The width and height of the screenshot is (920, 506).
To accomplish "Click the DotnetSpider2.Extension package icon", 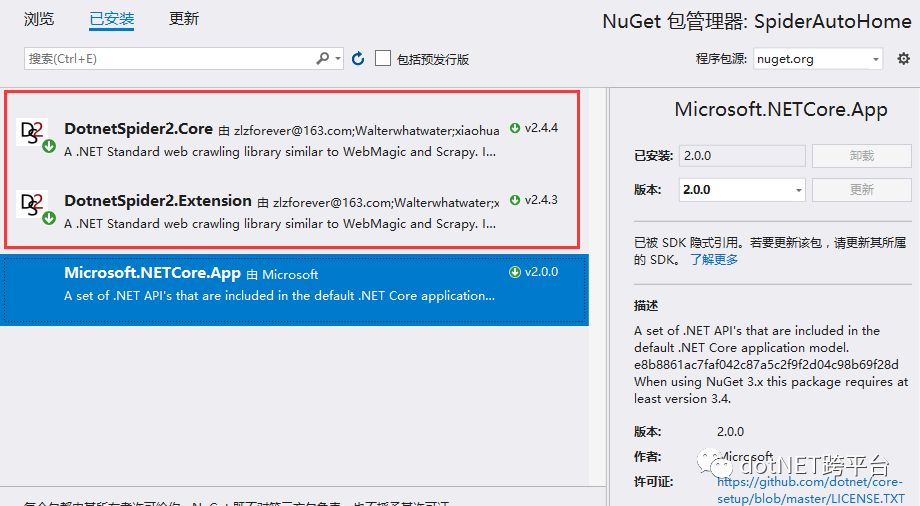I will tap(35, 207).
